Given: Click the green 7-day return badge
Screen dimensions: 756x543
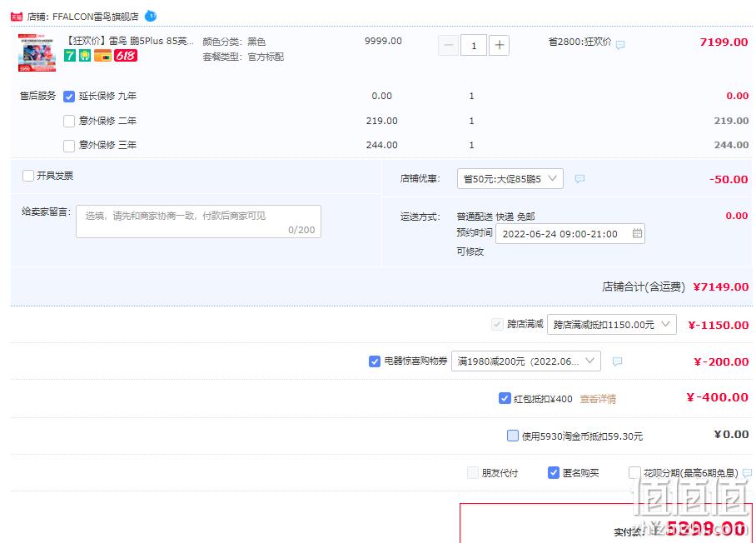Looking at the screenshot, I should (x=70, y=56).
